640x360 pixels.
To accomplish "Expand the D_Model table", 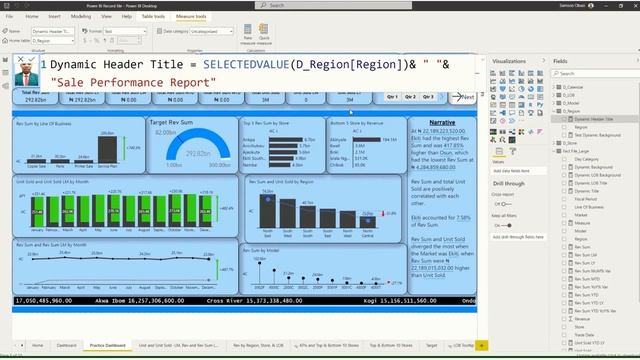I will click(x=554, y=103).
